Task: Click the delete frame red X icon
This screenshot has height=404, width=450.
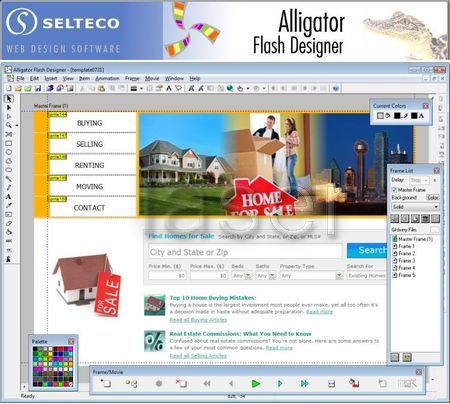Action: (x=181, y=384)
